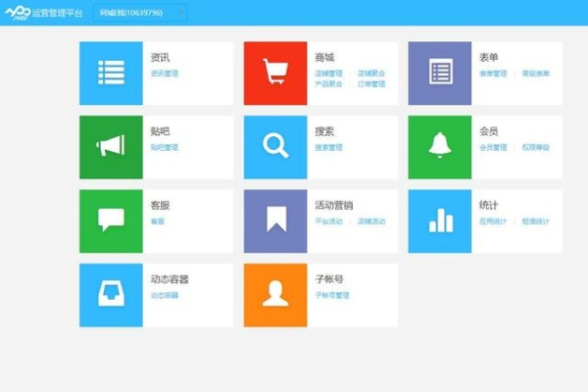Select the 搜索 magnifier icon
This screenshot has width=588, height=392.
[x=275, y=147]
